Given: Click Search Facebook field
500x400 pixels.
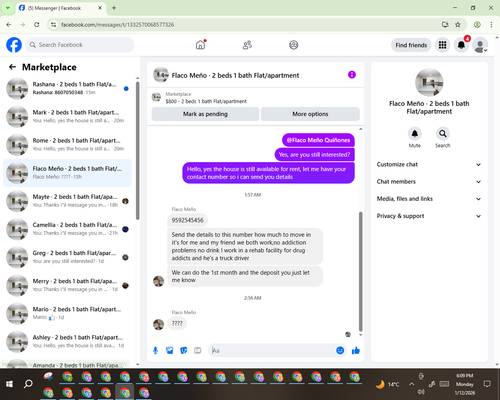Looking at the screenshot, I should (x=80, y=45).
